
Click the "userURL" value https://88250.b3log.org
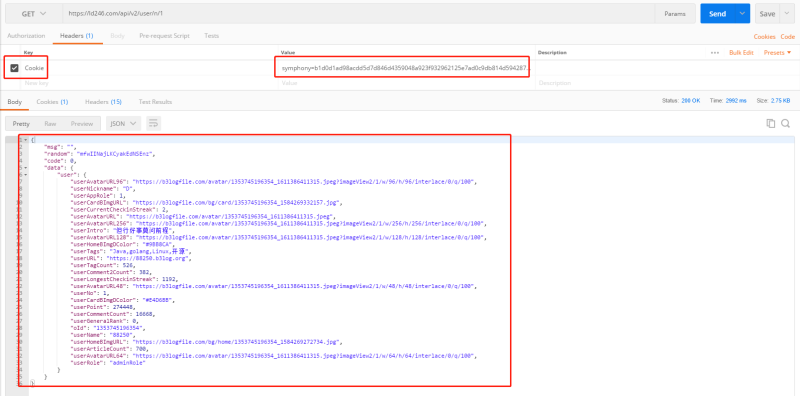[148, 258]
